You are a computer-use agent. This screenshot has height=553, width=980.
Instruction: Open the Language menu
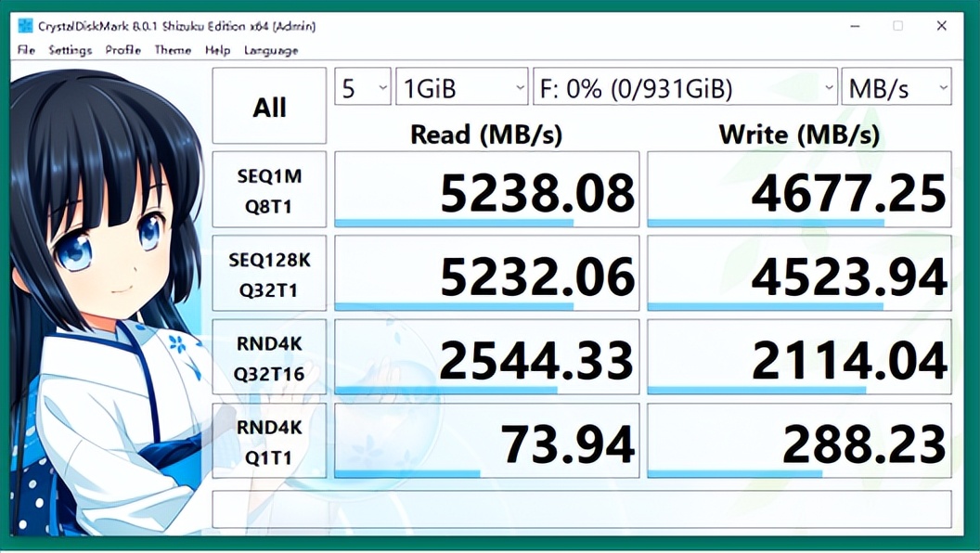pyautogui.click(x=270, y=50)
